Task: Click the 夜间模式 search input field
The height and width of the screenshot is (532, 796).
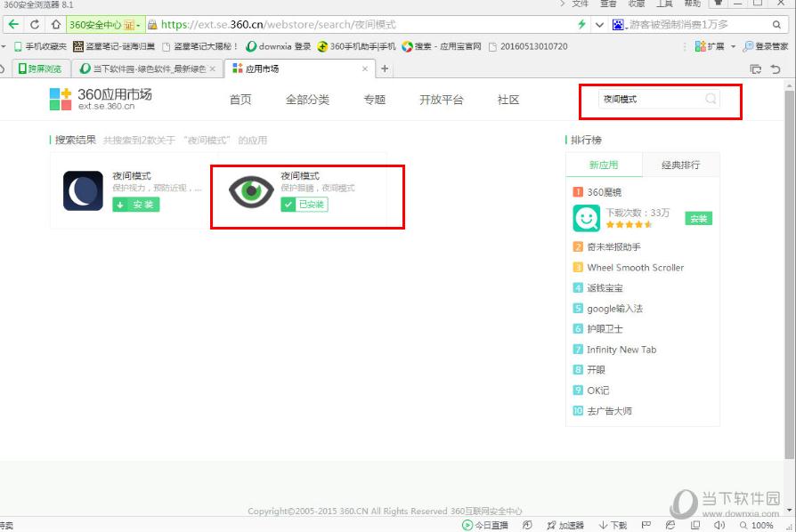Action: (650, 99)
